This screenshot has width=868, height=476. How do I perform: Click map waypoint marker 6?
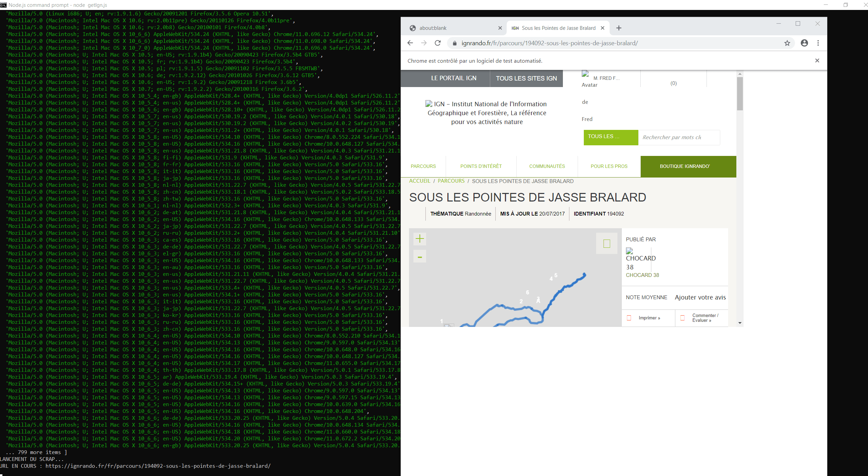tap(528, 292)
